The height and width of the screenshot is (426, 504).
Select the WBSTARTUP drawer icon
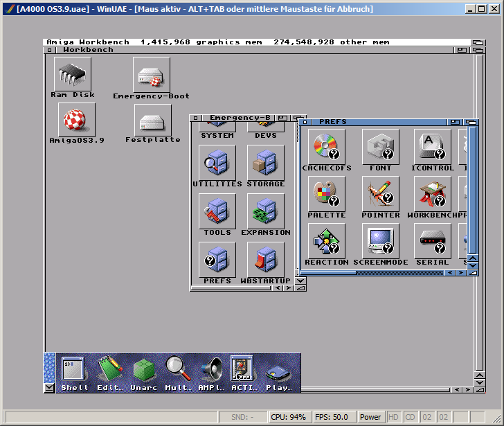[x=266, y=260]
